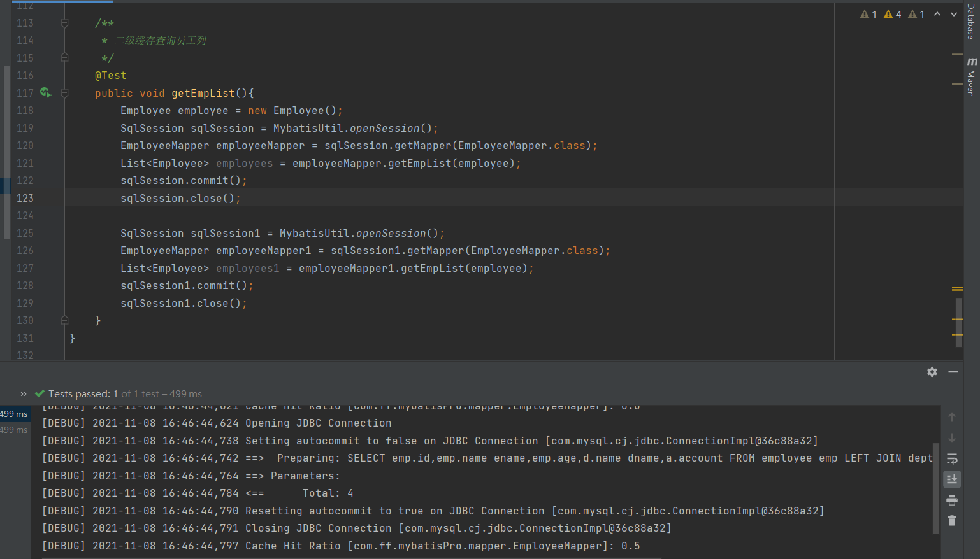980x559 pixels.
Task: Open the Maven tool window
Action: (972, 76)
